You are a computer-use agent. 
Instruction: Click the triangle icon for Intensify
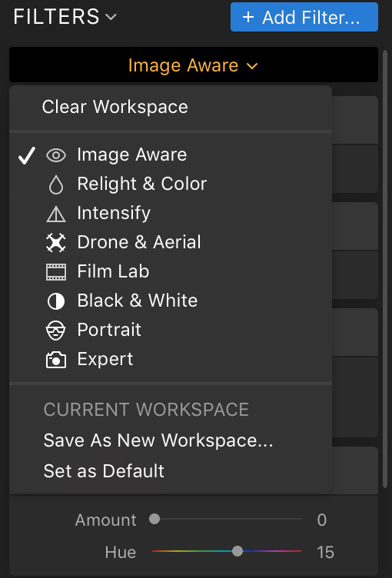(56, 214)
